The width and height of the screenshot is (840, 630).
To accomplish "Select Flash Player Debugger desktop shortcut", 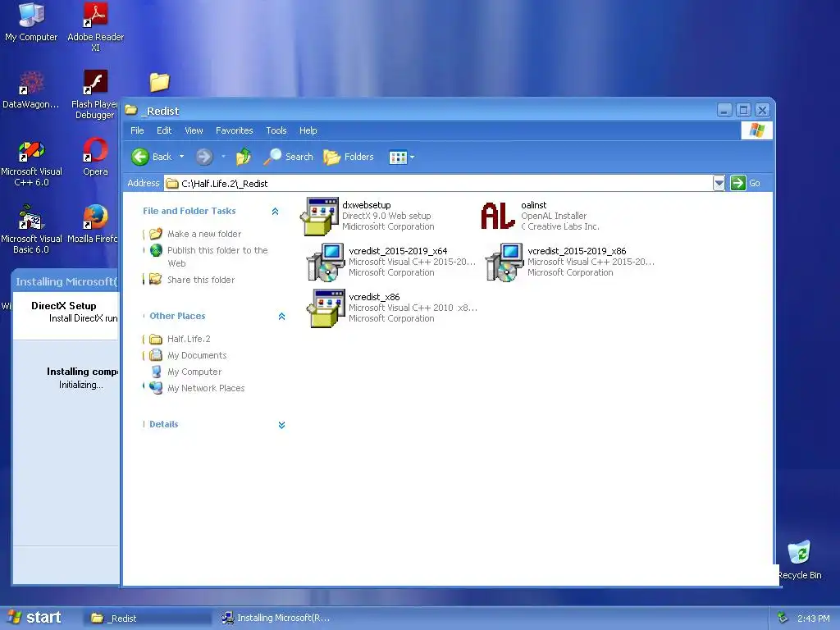I will (95, 94).
